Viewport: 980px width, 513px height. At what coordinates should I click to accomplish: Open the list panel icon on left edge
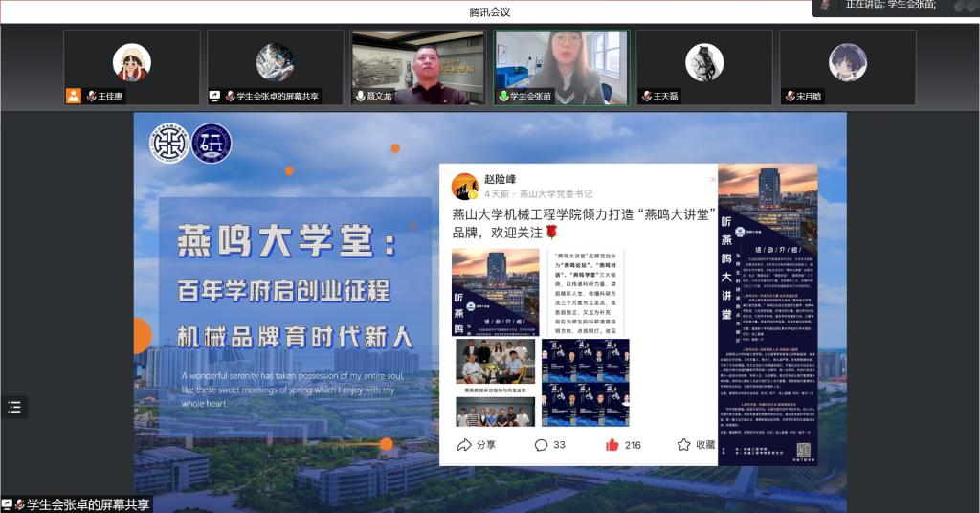[13, 407]
